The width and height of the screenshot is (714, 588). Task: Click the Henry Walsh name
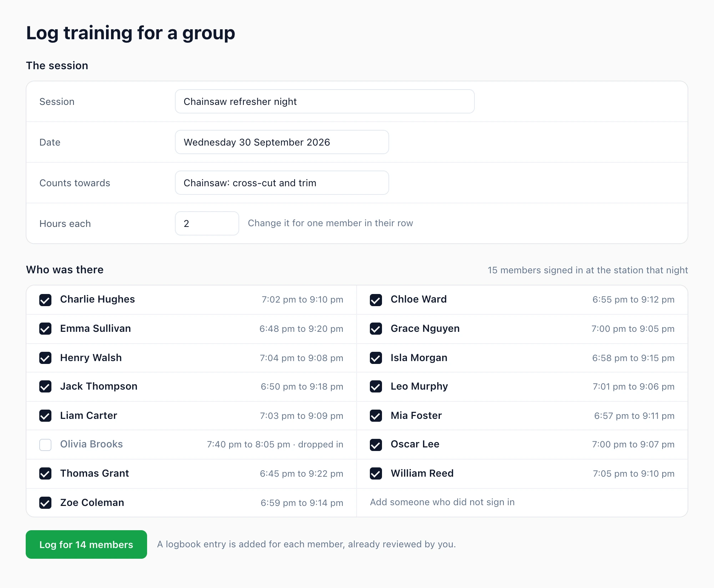91,358
